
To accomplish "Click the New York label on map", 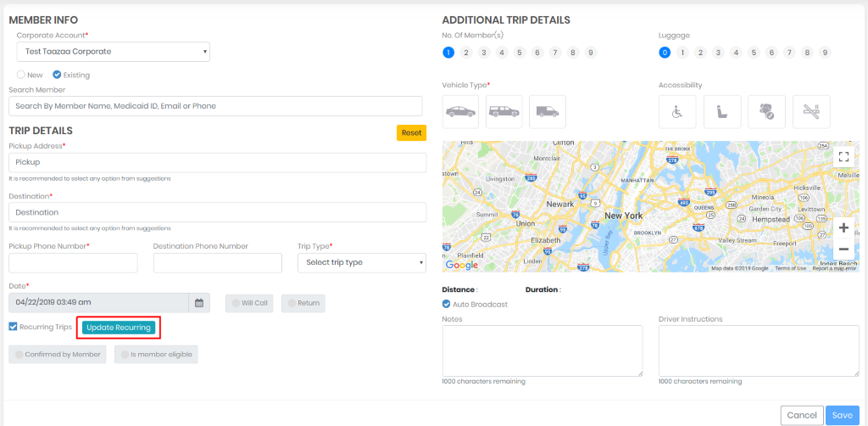I will (x=623, y=215).
